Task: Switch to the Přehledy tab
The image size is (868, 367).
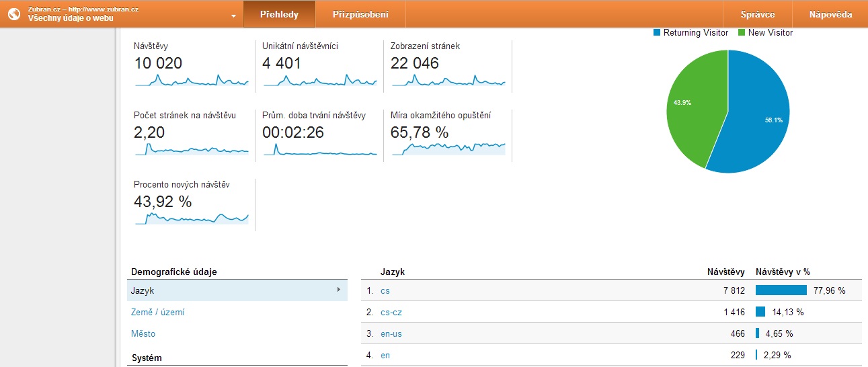Action: (x=279, y=14)
